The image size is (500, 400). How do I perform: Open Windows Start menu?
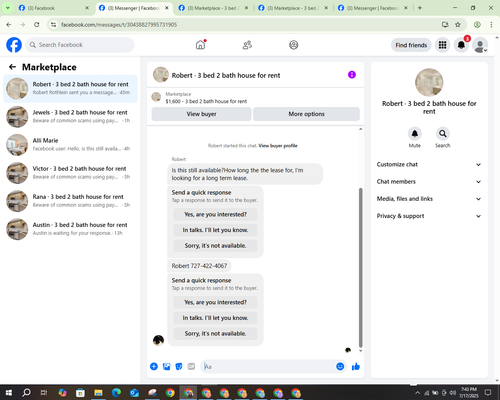(x=9, y=393)
